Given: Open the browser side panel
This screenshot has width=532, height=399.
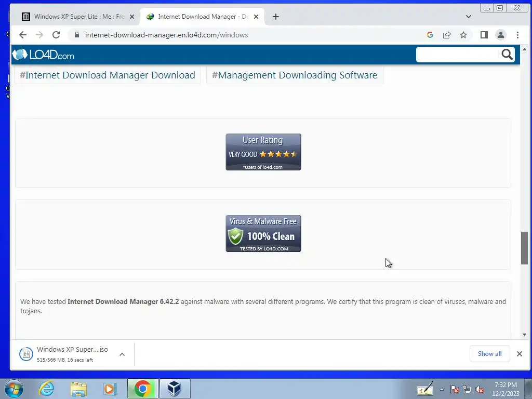Looking at the screenshot, I should 484,35.
